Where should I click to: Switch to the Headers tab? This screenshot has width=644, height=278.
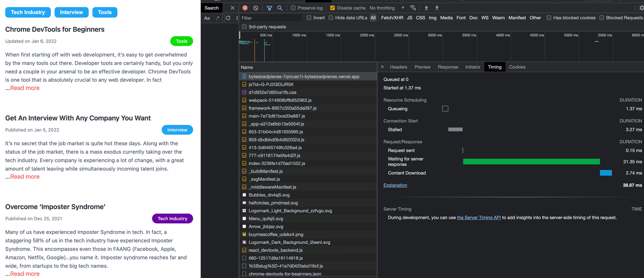398,67
